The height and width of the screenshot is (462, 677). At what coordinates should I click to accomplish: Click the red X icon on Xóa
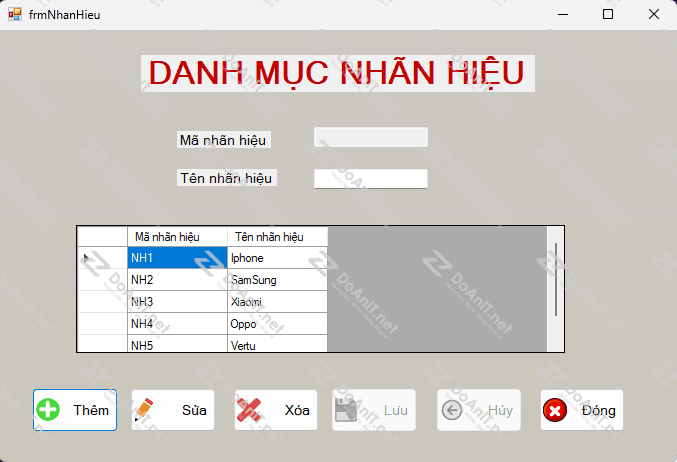249,409
